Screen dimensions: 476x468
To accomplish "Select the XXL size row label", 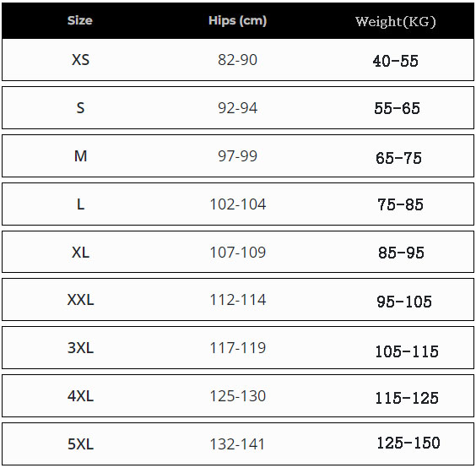I will pyautogui.click(x=80, y=300).
